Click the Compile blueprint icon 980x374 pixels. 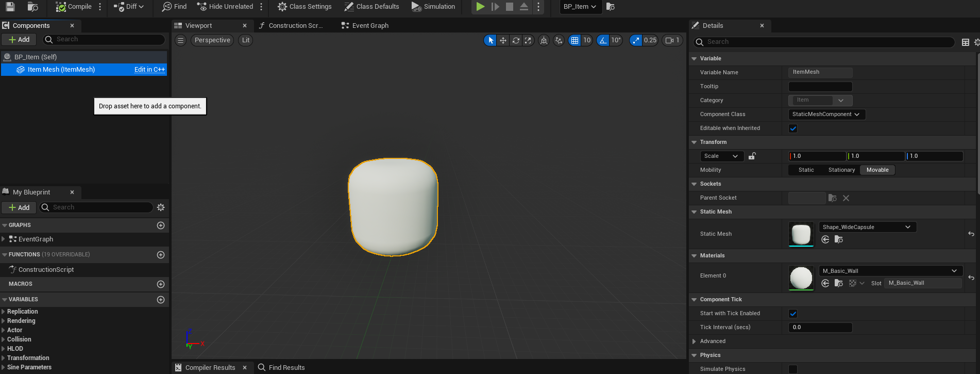click(61, 7)
